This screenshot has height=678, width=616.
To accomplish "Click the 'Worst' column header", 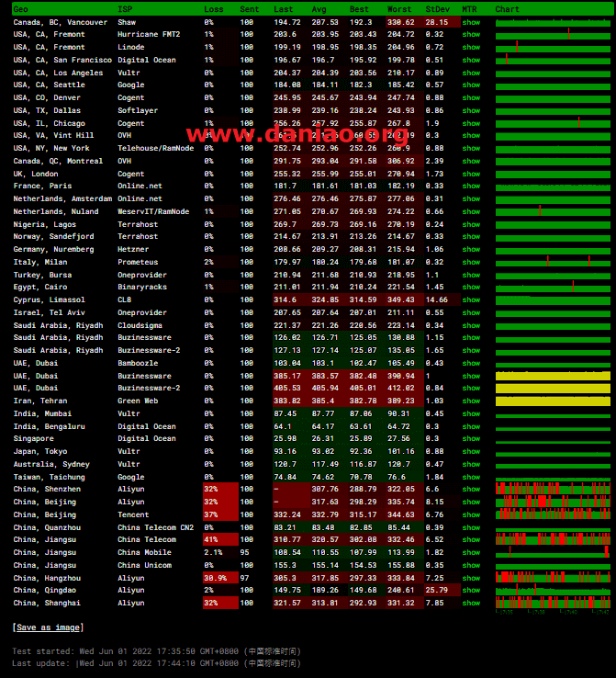I will pos(399,9).
